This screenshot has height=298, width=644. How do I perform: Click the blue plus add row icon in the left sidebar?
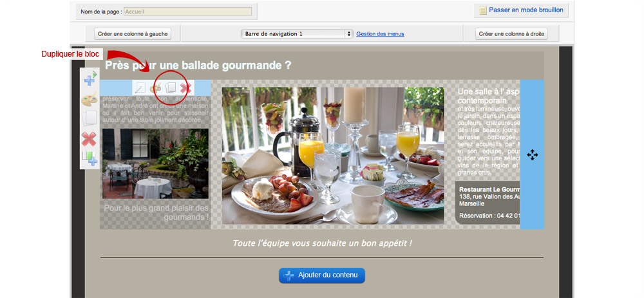[90, 78]
